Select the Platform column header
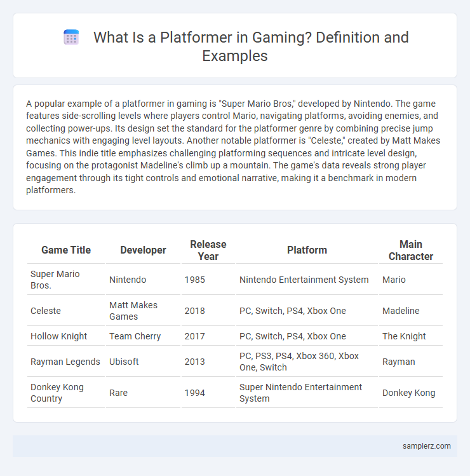Viewport: 470px width, 476px height. click(307, 250)
